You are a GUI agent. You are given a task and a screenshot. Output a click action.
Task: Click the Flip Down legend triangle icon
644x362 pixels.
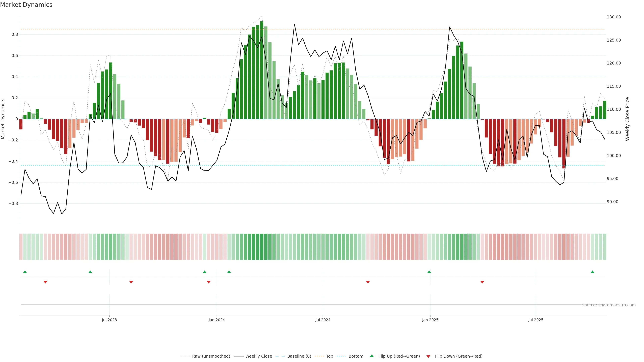click(x=428, y=356)
